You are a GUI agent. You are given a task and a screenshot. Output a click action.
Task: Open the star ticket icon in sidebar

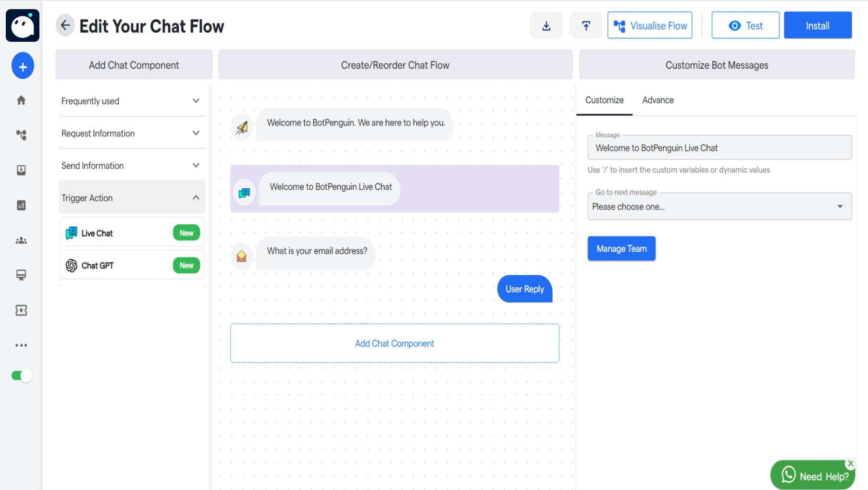pos(21,310)
